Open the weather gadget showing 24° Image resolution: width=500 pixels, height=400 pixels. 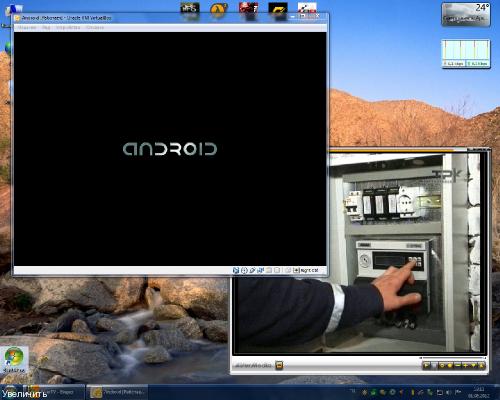click(466, 14)
